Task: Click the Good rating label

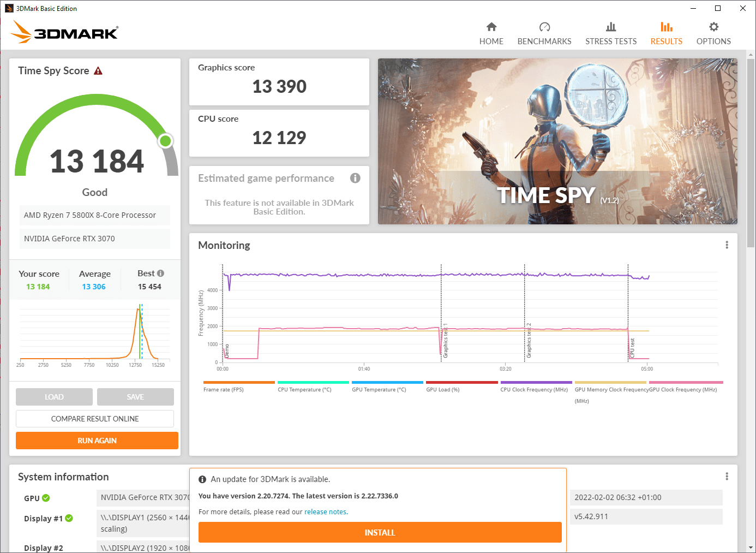Action: pos(95,192)
